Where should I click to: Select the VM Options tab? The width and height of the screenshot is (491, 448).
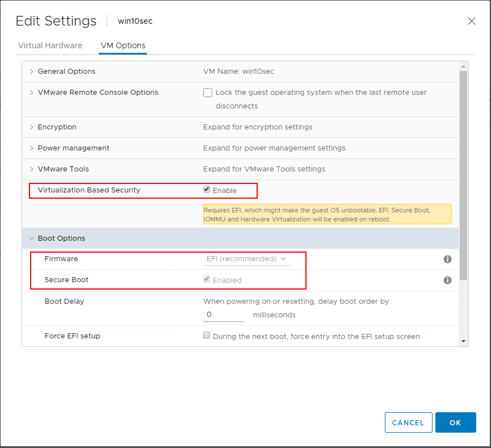point(123,45)
